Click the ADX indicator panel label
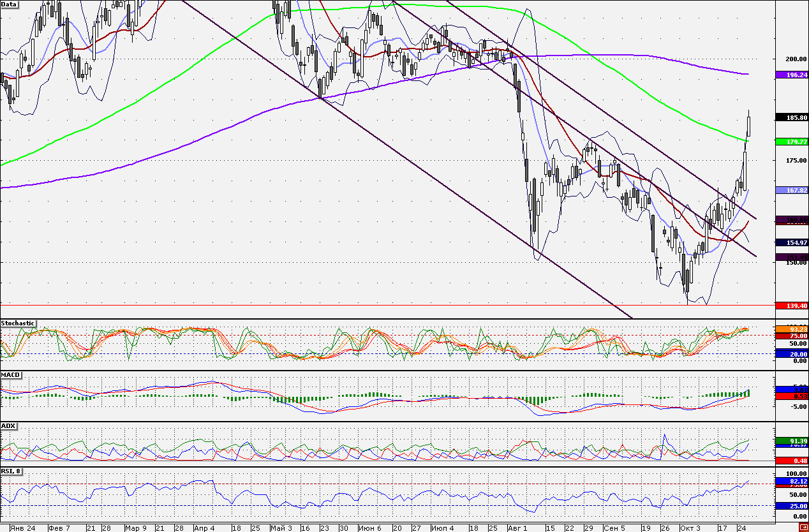Screen dimensions: 809x532 [x=8, y=425]
